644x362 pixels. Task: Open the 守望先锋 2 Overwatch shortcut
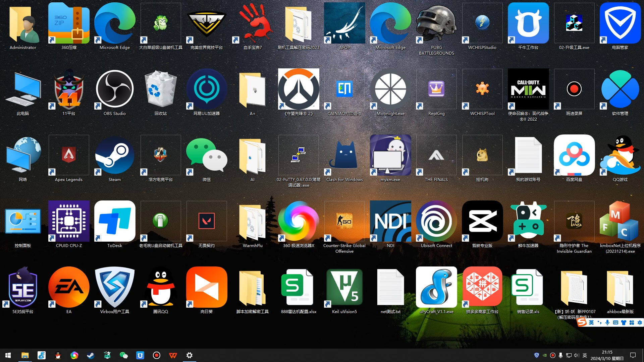point(299,92)
